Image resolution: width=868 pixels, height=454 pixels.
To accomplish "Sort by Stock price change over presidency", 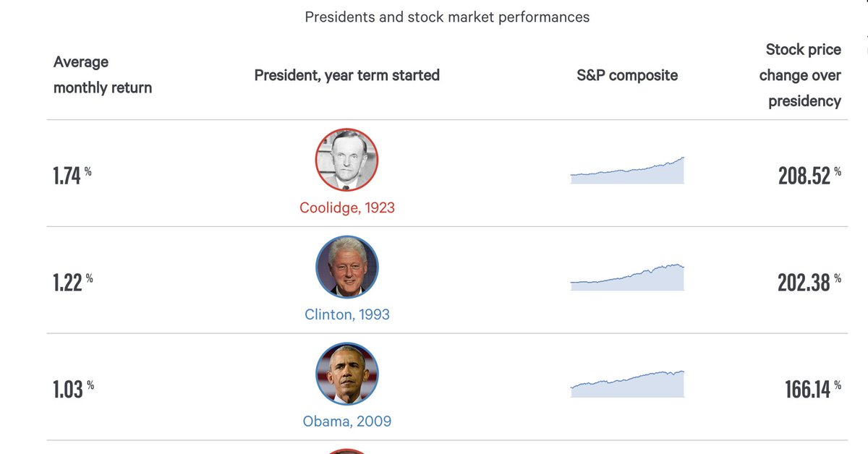I will pos(800,75).
